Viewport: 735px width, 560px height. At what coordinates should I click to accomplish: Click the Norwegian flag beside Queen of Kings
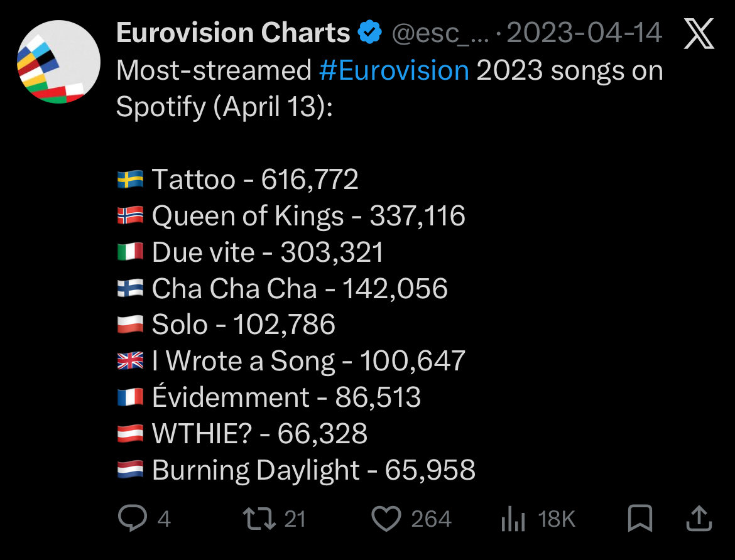[130, 217]
